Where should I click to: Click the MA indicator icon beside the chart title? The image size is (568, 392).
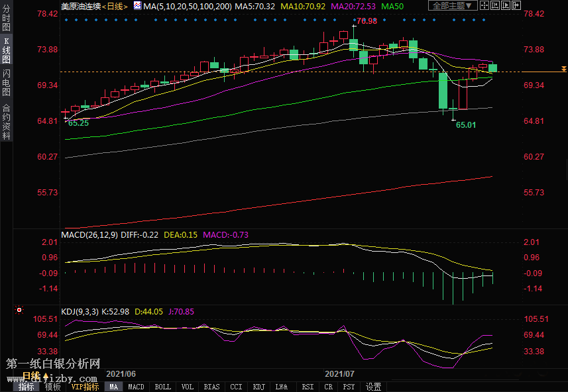pos(137,6)
